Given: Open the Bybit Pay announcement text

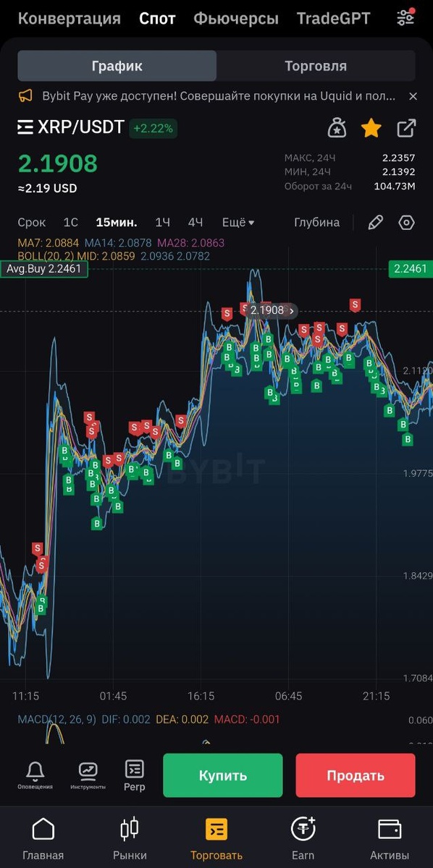Looking at the screenshot, I should coord(219,95).
